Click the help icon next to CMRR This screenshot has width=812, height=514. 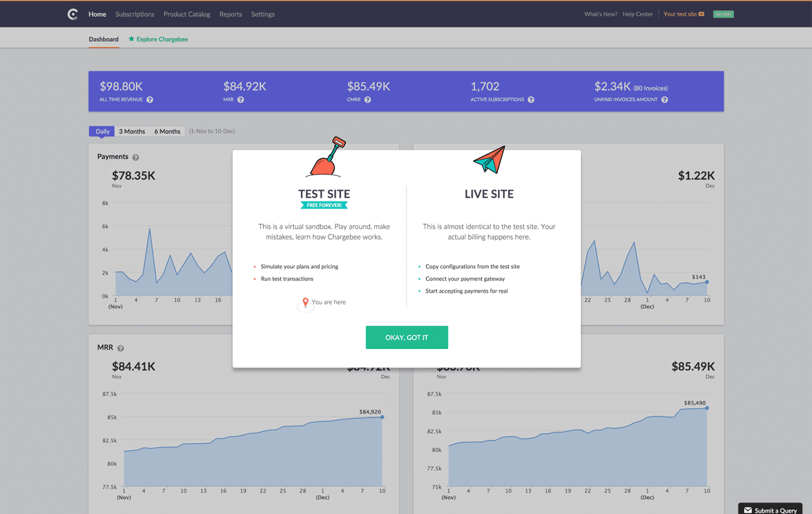pos(368,100)
